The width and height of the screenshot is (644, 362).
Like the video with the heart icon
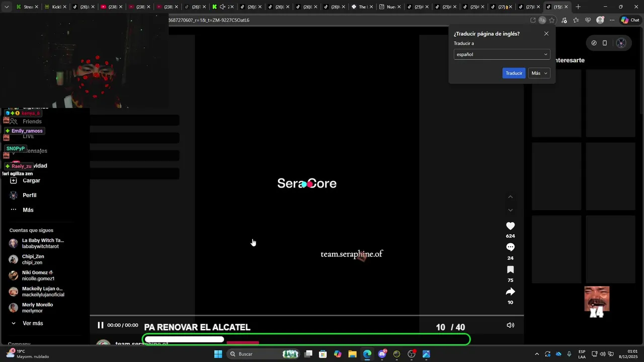[510, 226]
